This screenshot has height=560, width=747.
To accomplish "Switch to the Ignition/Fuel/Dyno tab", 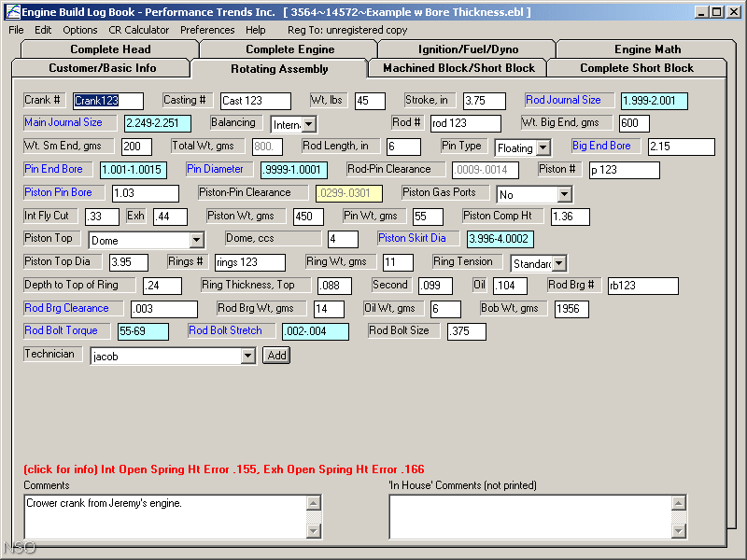I will coord(468,49).
